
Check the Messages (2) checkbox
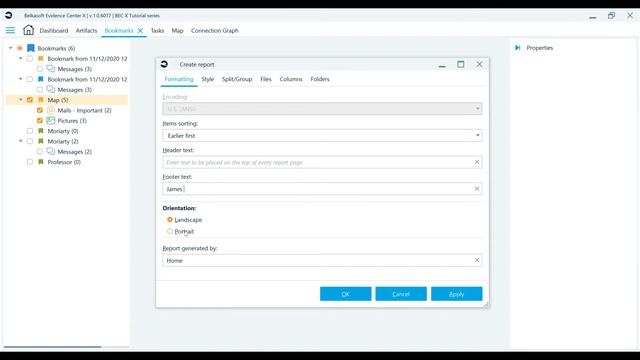(40, 151)
